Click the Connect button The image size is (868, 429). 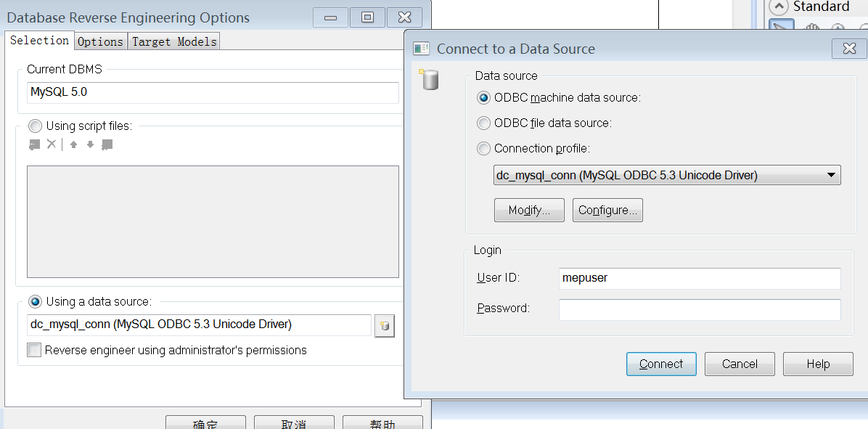[x=661, y=364]
